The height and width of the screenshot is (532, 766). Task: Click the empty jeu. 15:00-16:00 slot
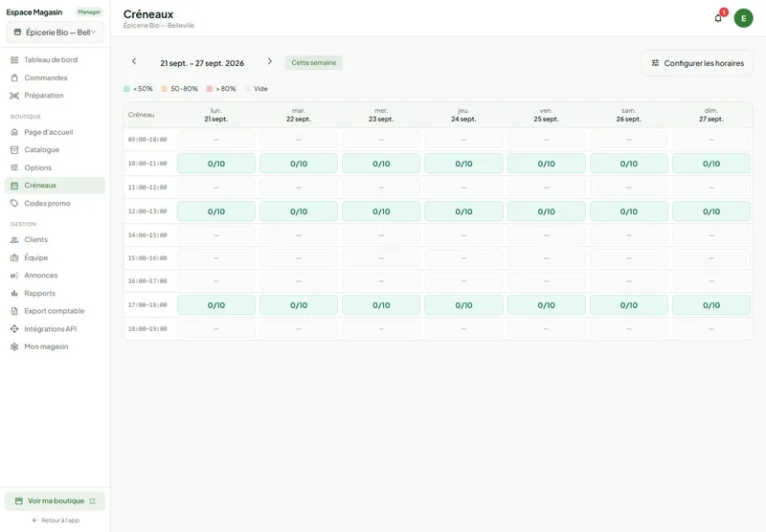tap(463, 258)
